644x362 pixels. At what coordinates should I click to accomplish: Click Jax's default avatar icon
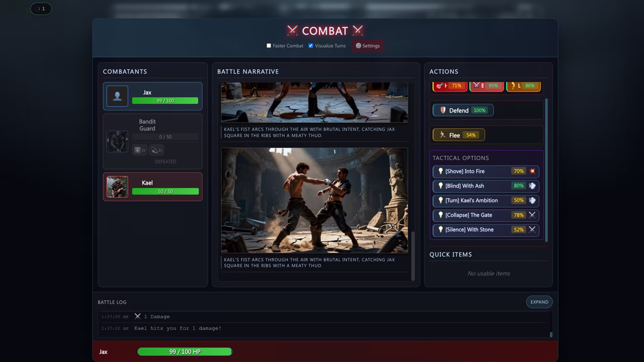[x=117, y=96]
